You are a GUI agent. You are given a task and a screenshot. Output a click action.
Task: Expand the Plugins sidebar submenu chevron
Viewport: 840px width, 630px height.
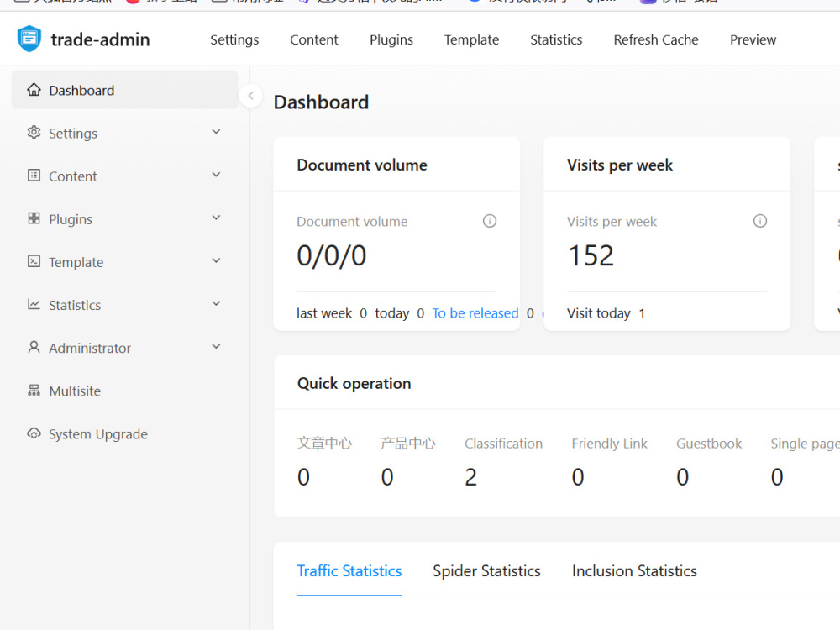pyautogui.click(x=216, y=218)
